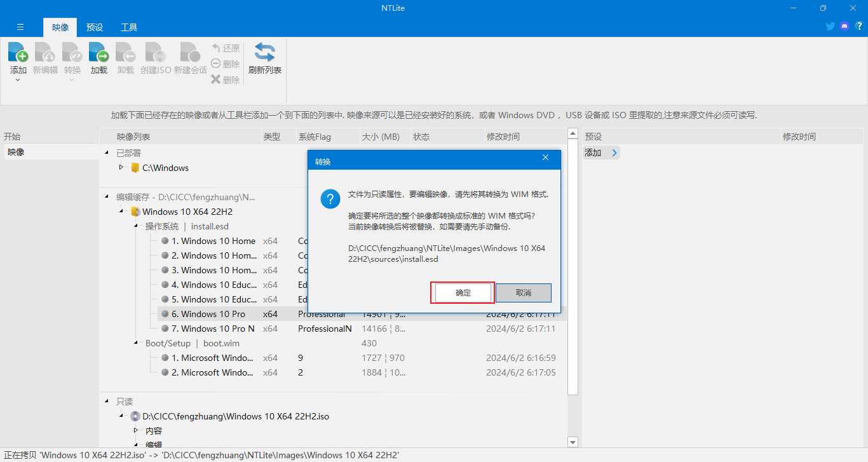868x462 pixels.
Task: Close the 转换 dialog with the X
Action: pos(545,158)
